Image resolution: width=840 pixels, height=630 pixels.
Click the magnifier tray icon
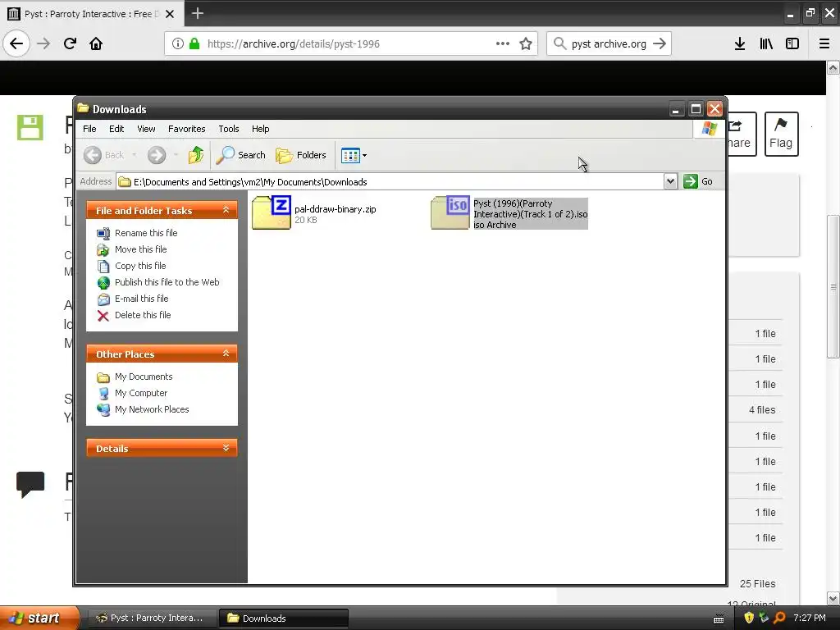click(x=779, y=618)
